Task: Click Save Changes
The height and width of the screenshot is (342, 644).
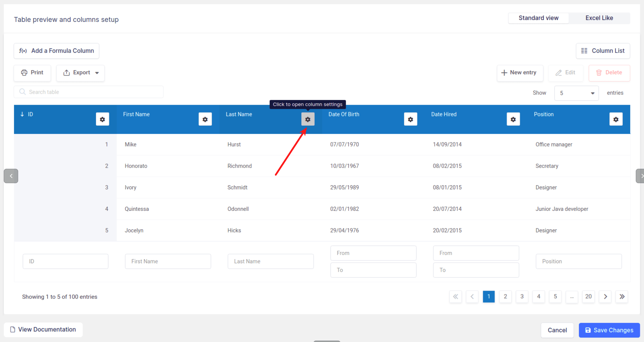Action: [x=609, y=330]
